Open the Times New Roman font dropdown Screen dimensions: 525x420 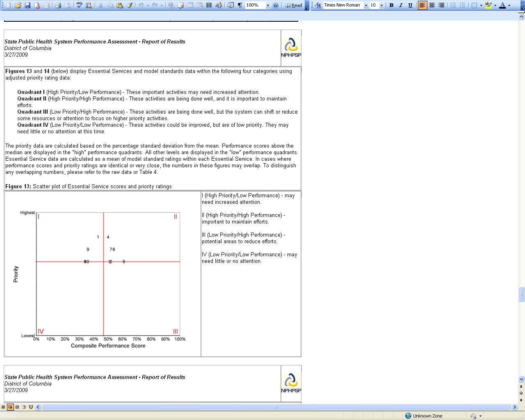366,5
